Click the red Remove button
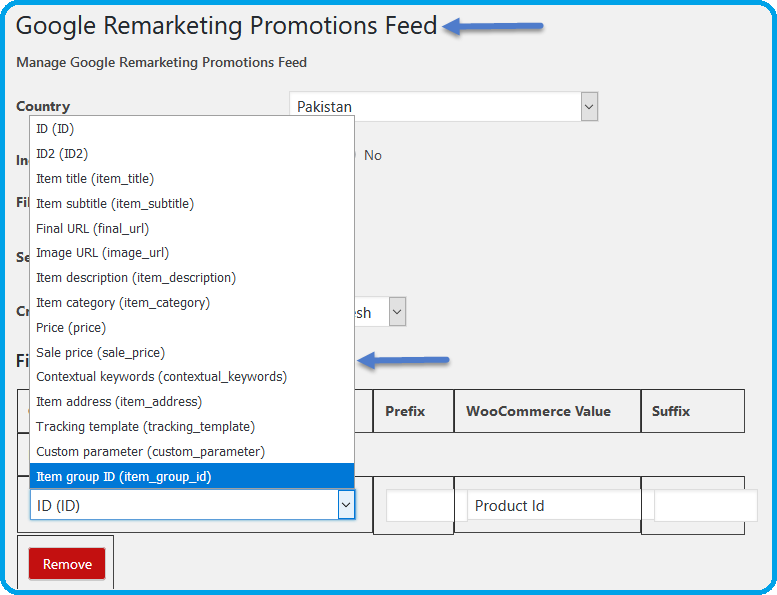 pos(67,564)
